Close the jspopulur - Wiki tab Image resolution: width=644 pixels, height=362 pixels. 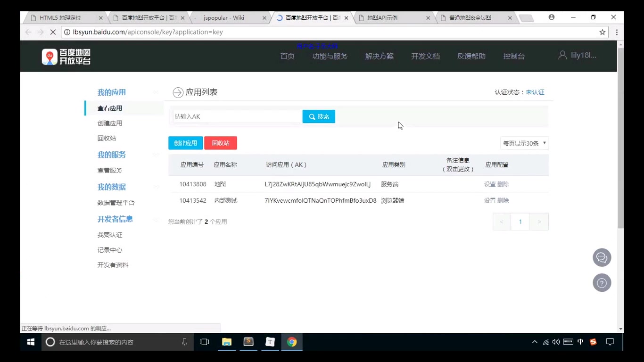click(x=264, y=18)
